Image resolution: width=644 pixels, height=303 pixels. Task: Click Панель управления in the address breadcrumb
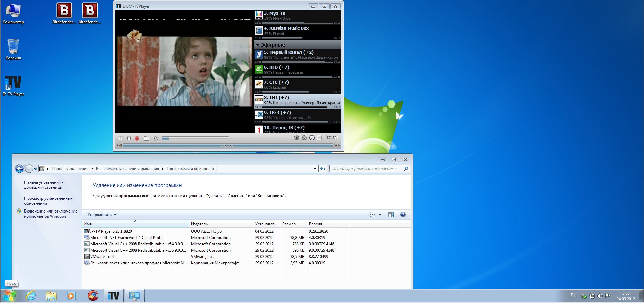[x=70, y=169]
